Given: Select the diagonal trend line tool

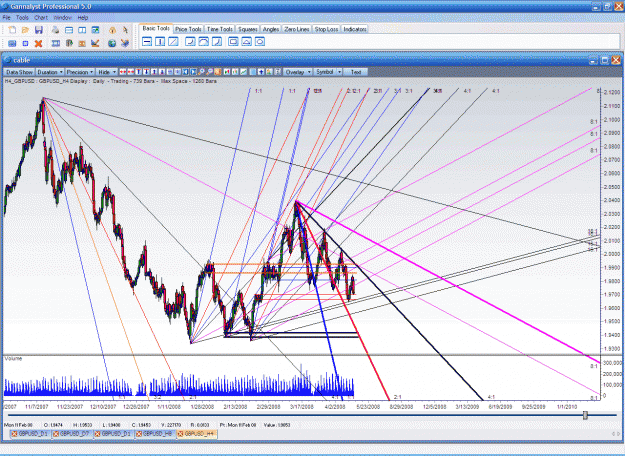Looking at the screenshot, I should click(x=173, y=41).
